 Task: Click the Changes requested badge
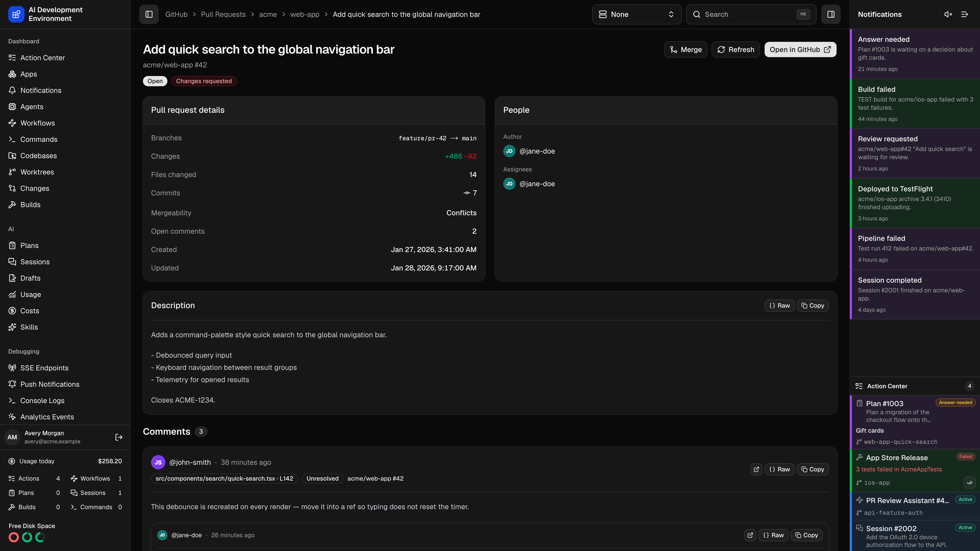coord(204,81)
